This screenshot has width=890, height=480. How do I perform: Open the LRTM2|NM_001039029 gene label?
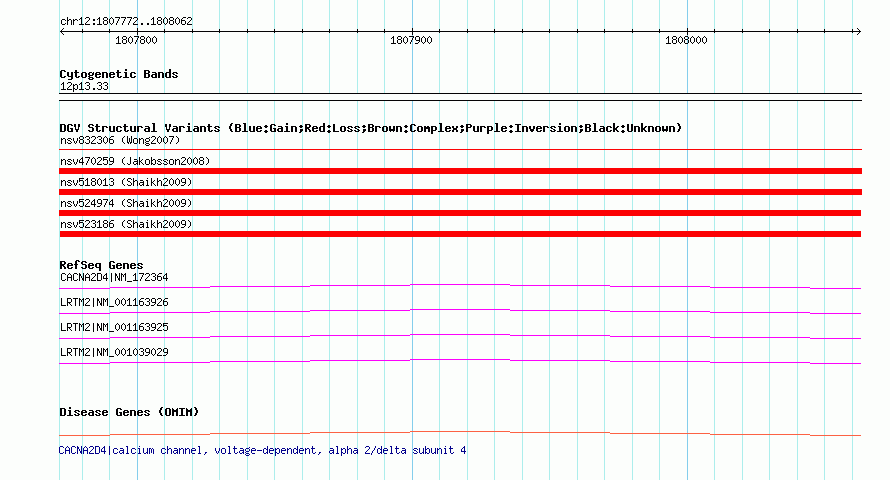tap(114, 352)
